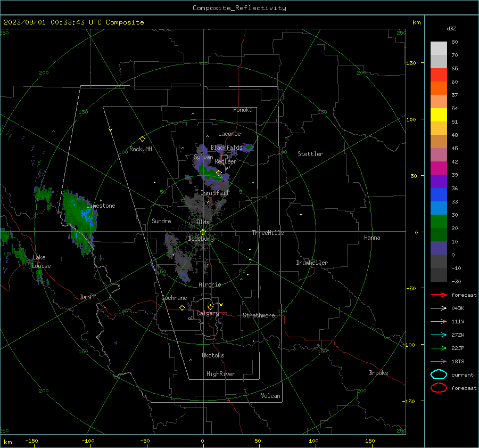The height and width of the screenshot is (448, 479).
Task: Click the yellow diamond marker below Cochrane
Action: tap(182, 308)
